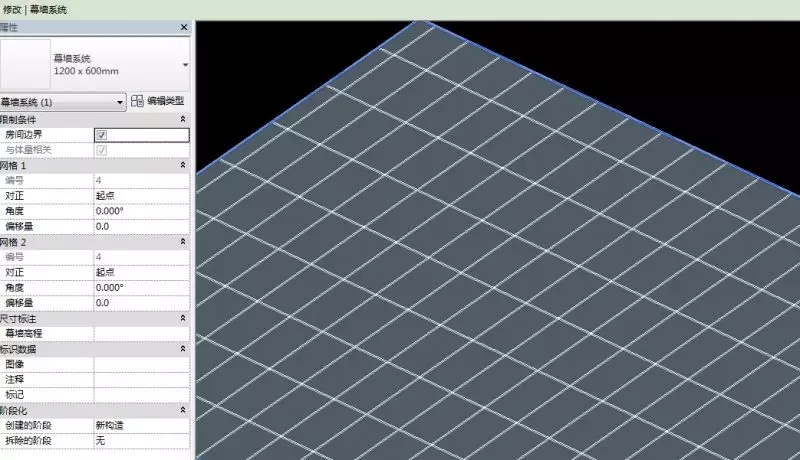This screenshot has height=460, width=800.
Task: Click the greyed 与体量相关 checkbox
Action: [x=102, y=150]
